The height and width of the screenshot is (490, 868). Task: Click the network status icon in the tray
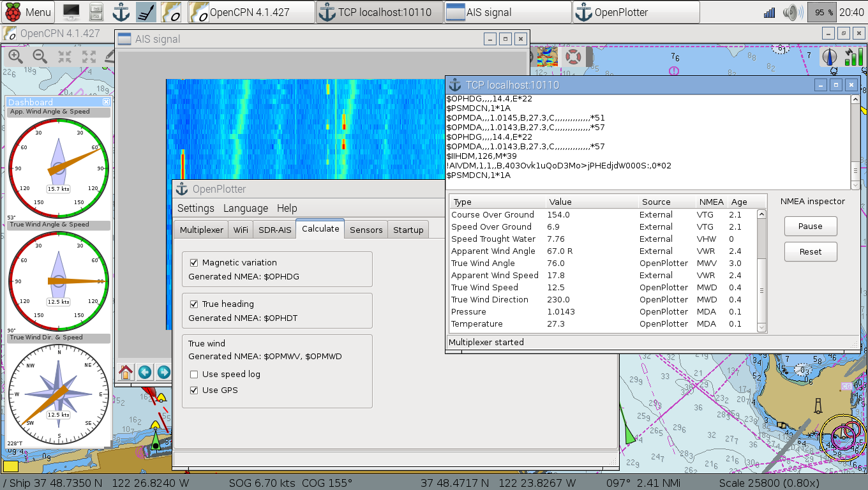pos(770,11)
